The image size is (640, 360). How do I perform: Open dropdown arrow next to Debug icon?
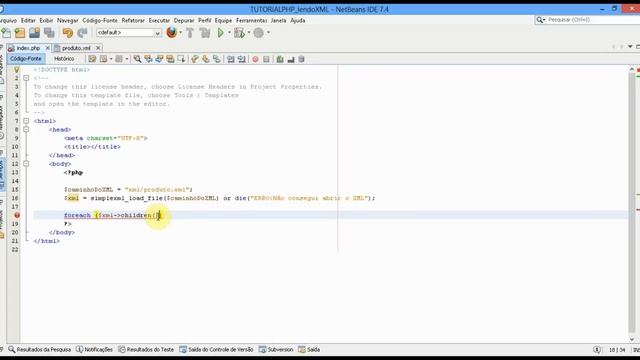tap(249, 33)
